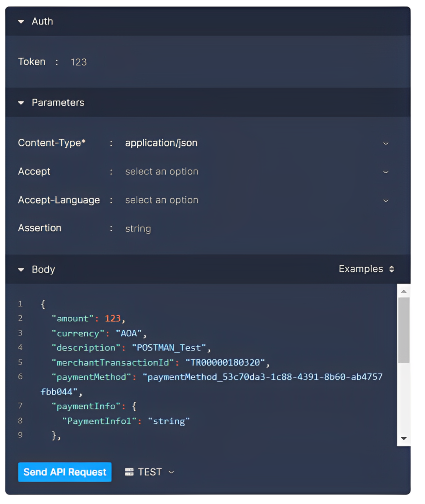Open the Accept dropdown chevron
The image size is (425, 504).
click(386, 172)
